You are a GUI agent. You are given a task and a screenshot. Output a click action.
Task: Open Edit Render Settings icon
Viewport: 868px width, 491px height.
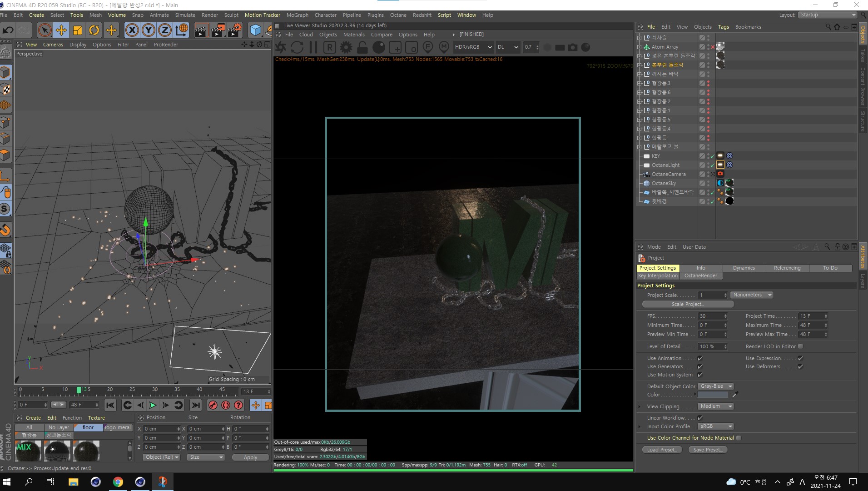tap(234, 30)
